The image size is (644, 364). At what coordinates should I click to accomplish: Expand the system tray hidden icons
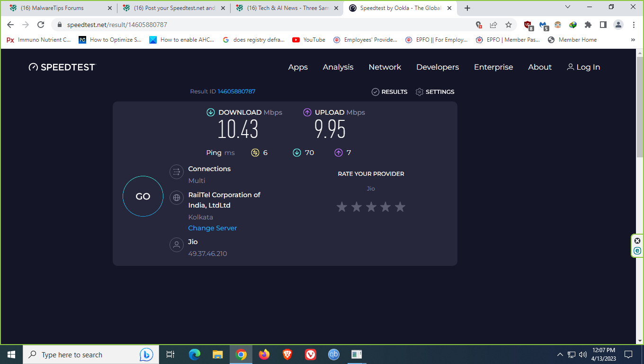[560, 355]
